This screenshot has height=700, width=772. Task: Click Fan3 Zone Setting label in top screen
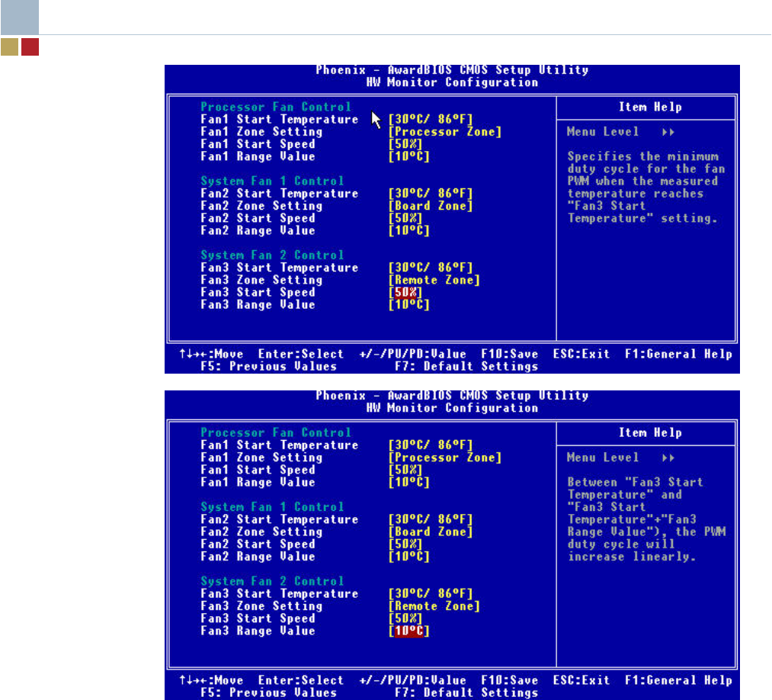tap(261, 280)
